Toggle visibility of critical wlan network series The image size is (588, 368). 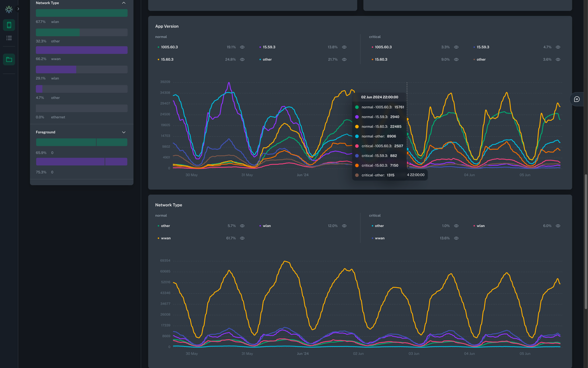(558, 226)
